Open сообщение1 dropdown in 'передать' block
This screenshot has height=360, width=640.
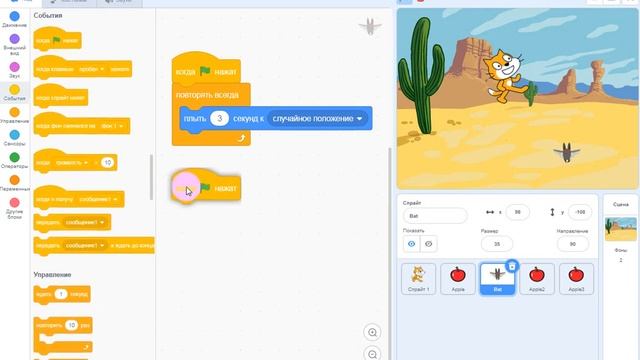tap(84, 222)
